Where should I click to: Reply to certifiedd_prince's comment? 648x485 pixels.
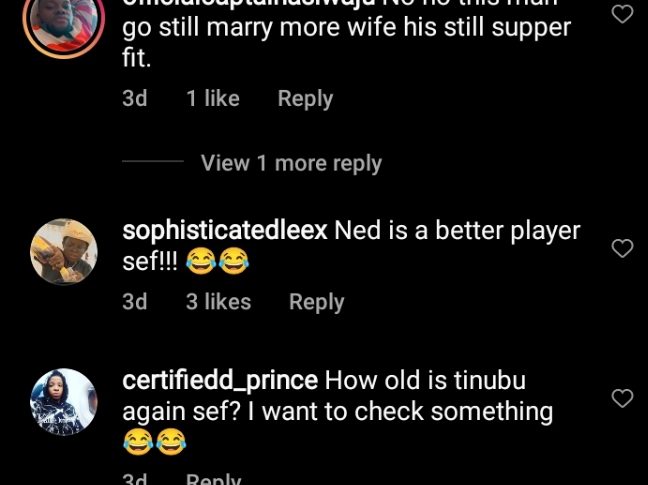coord(213,479)
